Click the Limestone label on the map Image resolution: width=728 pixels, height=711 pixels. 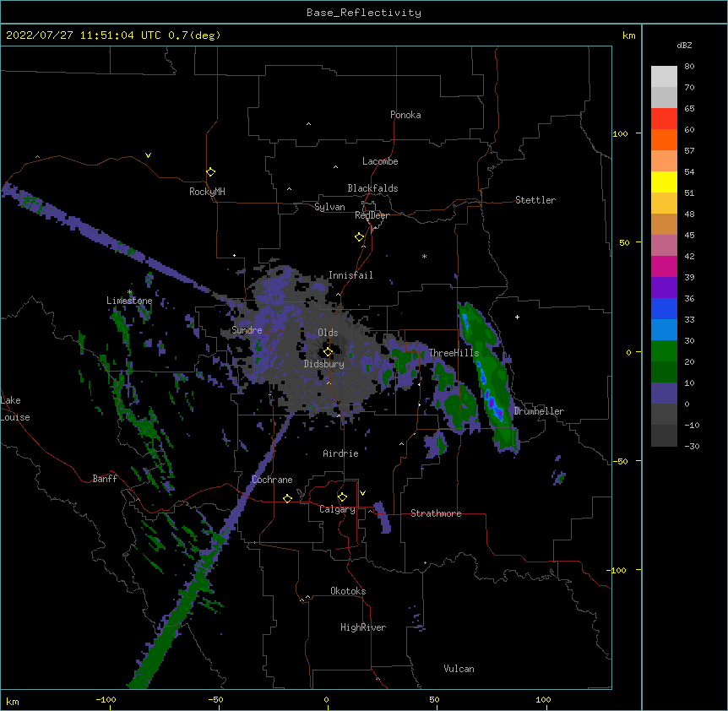coord(129,301)
